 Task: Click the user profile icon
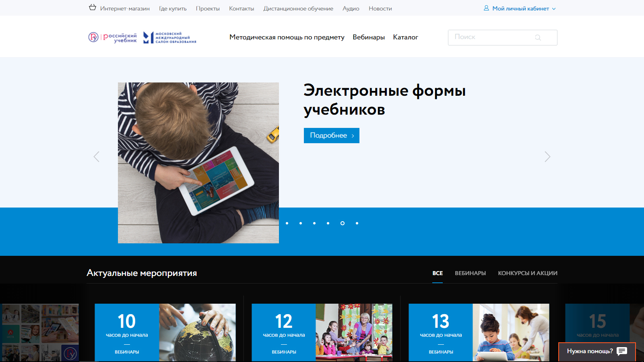486,8
